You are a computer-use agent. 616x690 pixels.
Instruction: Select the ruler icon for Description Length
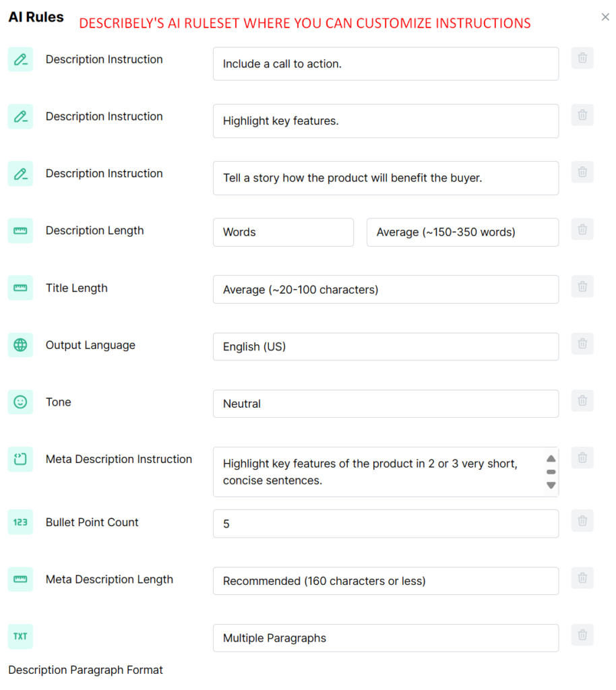20,230
